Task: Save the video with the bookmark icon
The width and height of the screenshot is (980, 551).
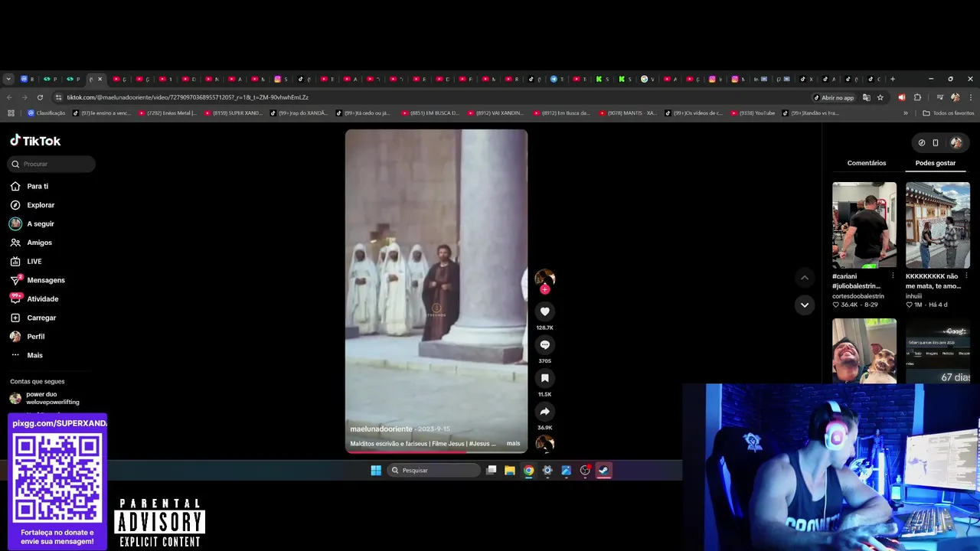Action: point(544,378)
